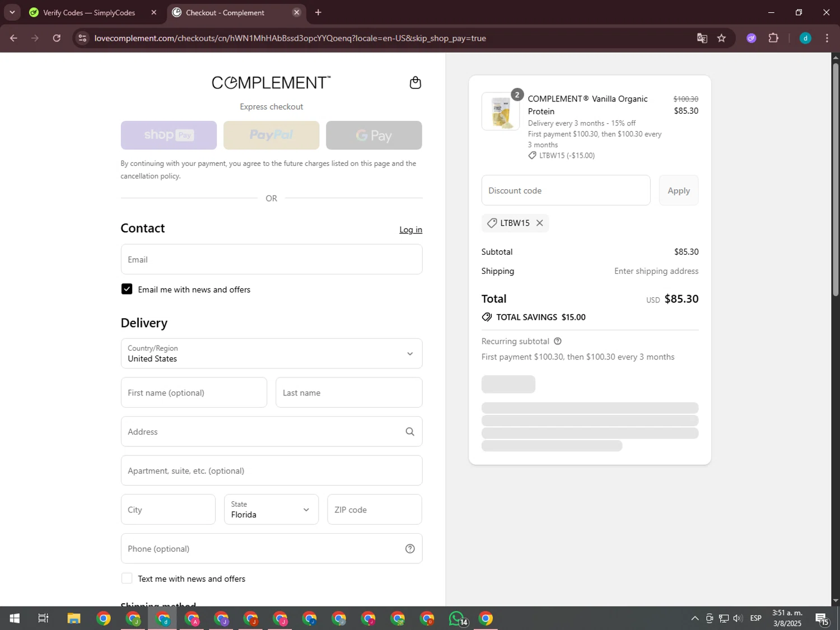Screen dimensions: 840x630
Task: Focus the ZIP code input field
Action: point(375,510)
